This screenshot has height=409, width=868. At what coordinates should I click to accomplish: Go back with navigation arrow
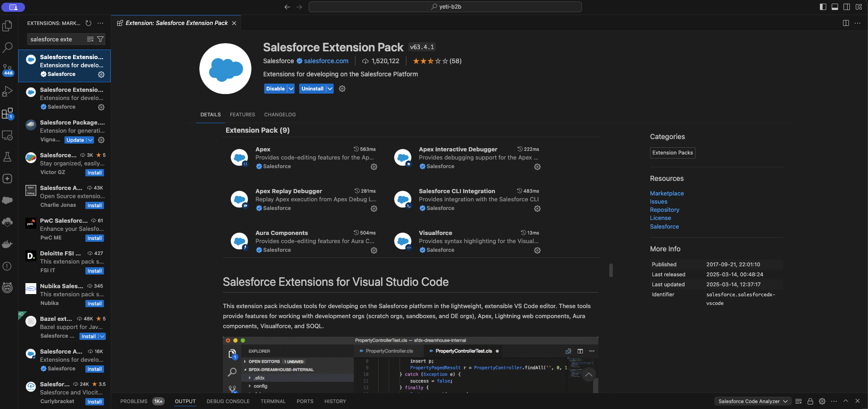(x=287, y=7)
